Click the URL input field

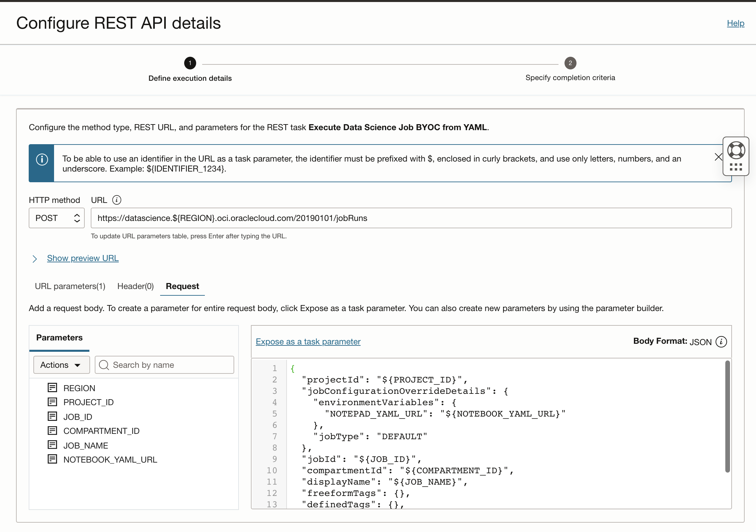click(x=411, y=218)
